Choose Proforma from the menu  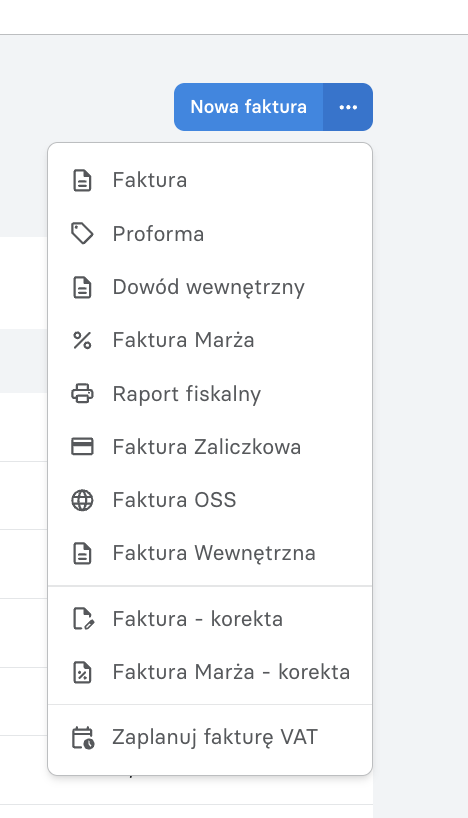tap(210, 234)
